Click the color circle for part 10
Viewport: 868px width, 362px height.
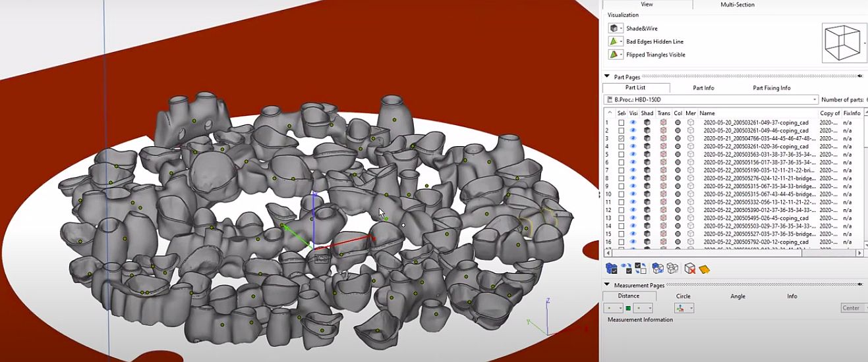pos(678,194)
